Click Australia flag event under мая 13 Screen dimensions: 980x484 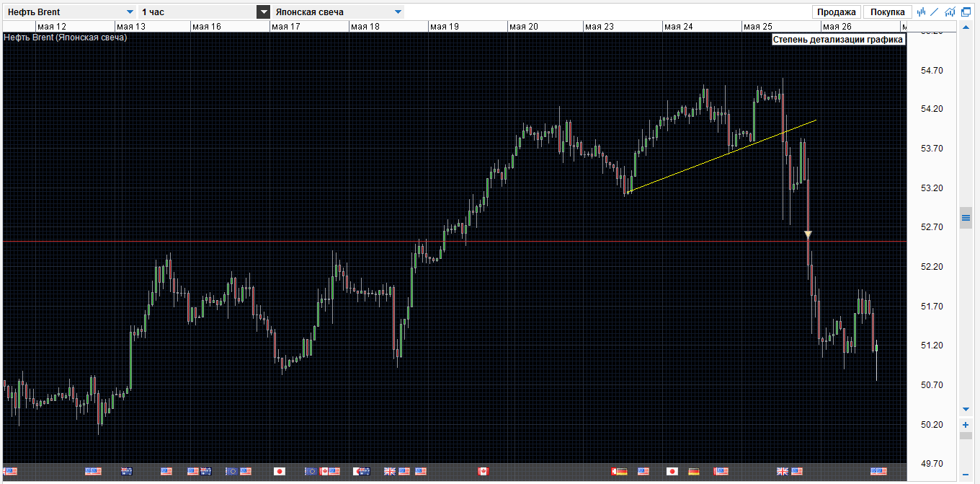tap(127, 471)
